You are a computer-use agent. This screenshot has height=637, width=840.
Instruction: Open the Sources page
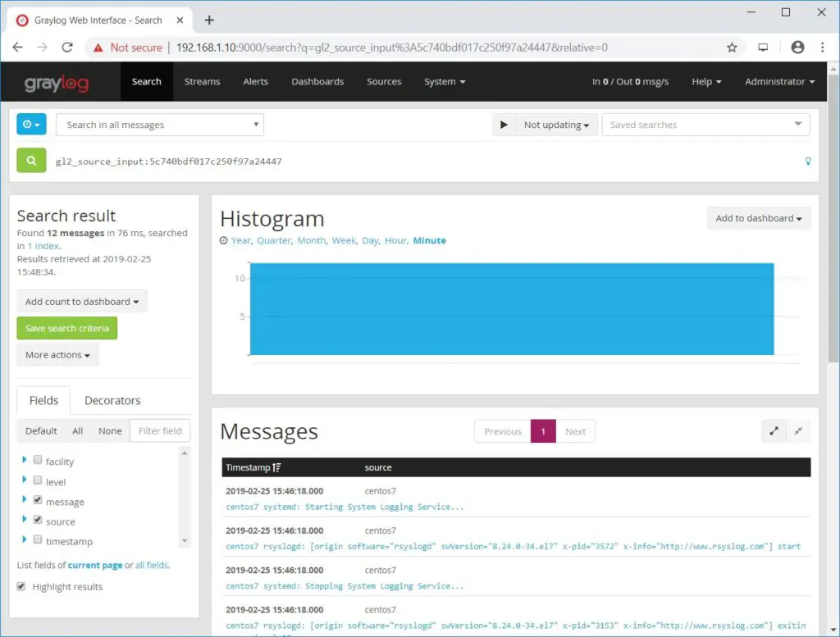pos(384,82)
